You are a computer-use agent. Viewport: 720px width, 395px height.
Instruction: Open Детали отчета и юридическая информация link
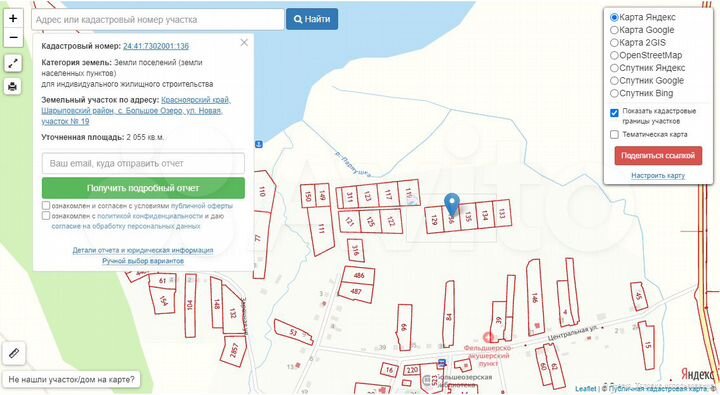click(x=143, y=250)
